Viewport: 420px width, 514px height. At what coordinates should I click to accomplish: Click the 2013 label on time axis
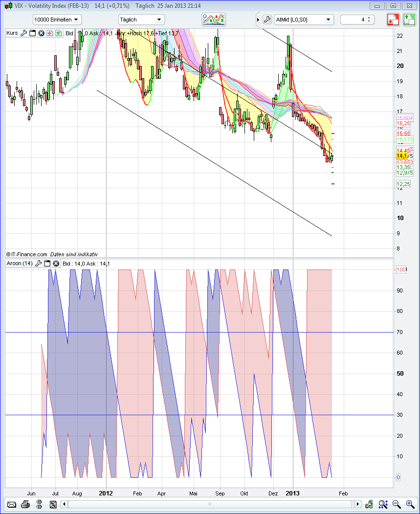point(292,493)
